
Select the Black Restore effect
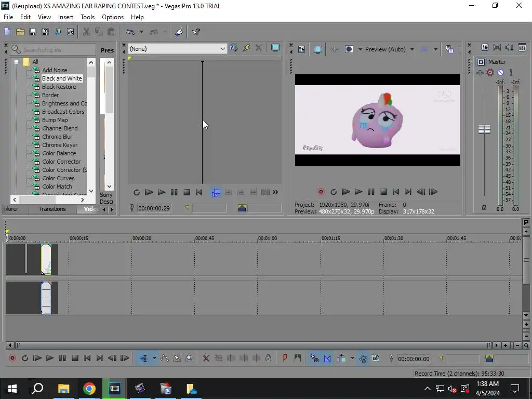59,87
